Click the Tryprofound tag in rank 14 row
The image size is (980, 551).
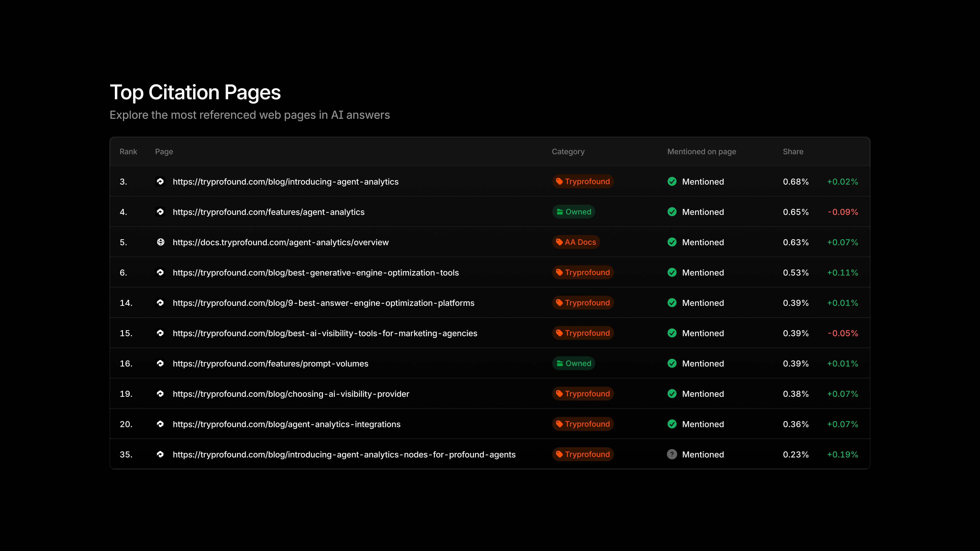click(583, 303)
